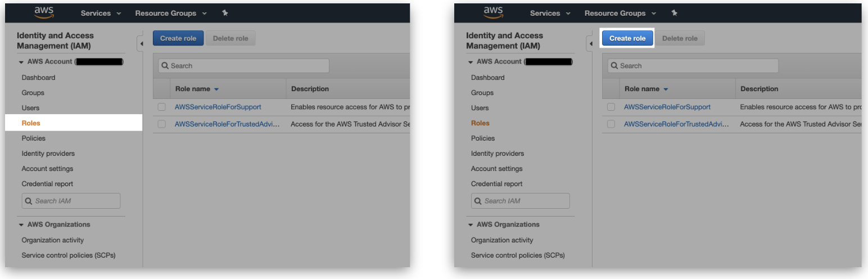This screenshot has height=279, width=868.
Task: Open Service control policies (SCPs) in the left screenshot
Action: click(x=69, y=255)
